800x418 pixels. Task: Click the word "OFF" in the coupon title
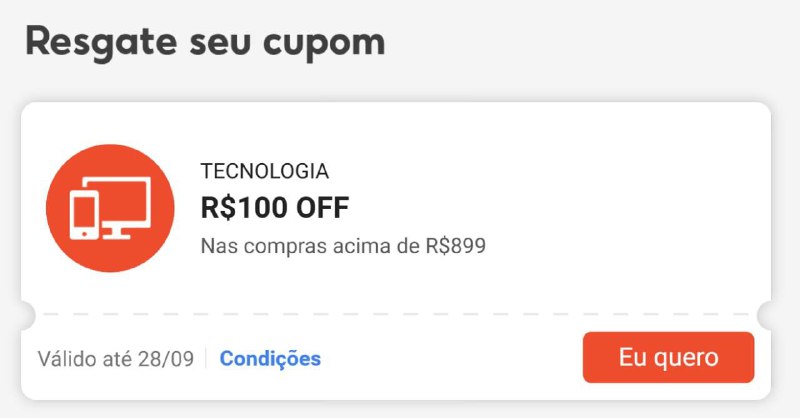pos(322,208)
